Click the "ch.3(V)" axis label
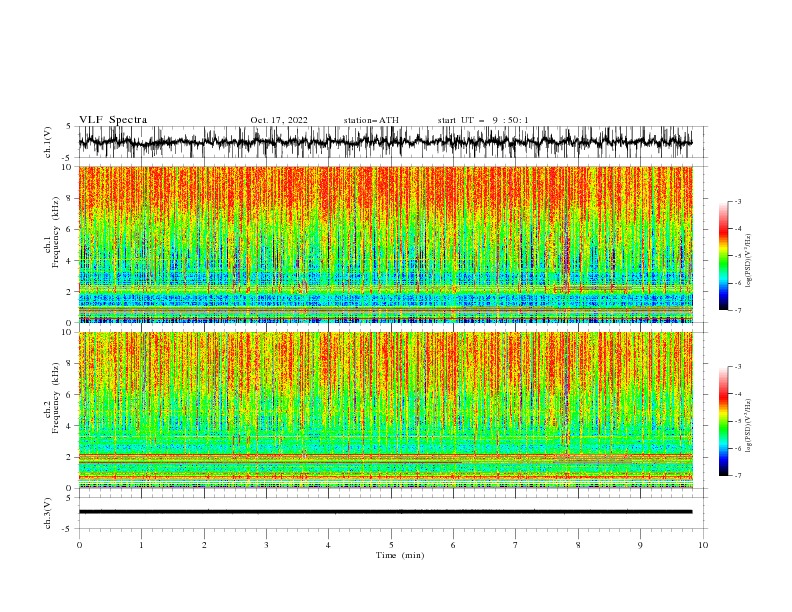This screenshot has height=612, width=792. click(48, 513)
